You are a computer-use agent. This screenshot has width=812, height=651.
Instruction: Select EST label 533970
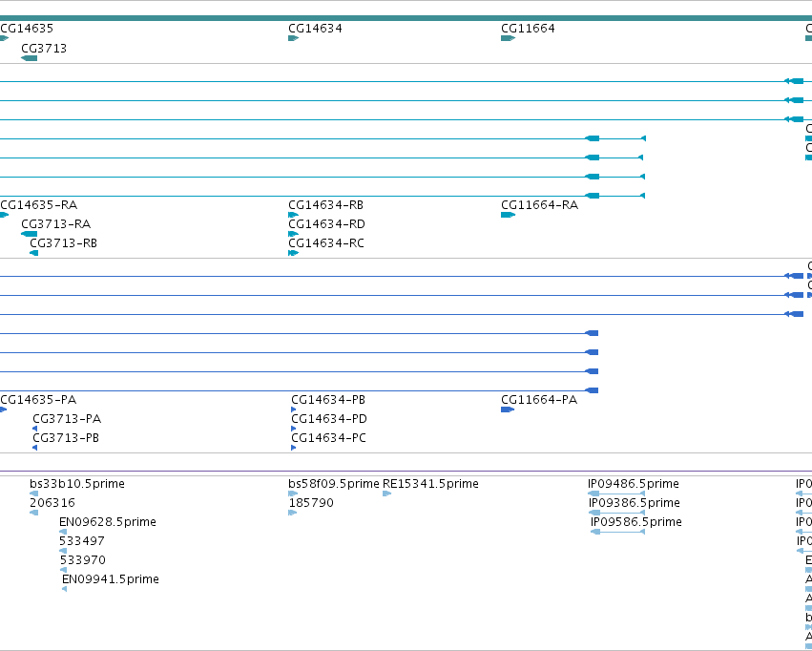(83, 560)
